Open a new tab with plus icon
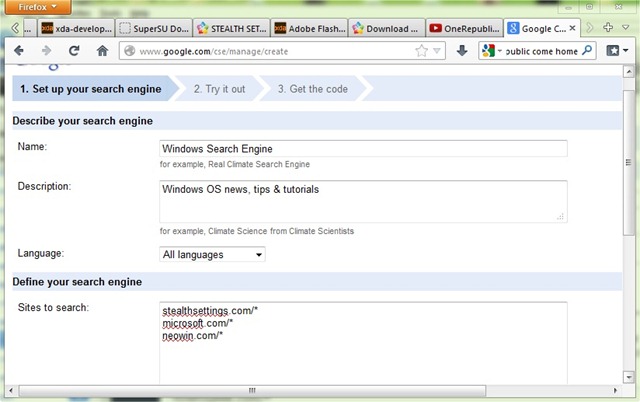The image size is (640, 402). pyautogui.click(x=608, y=27)
